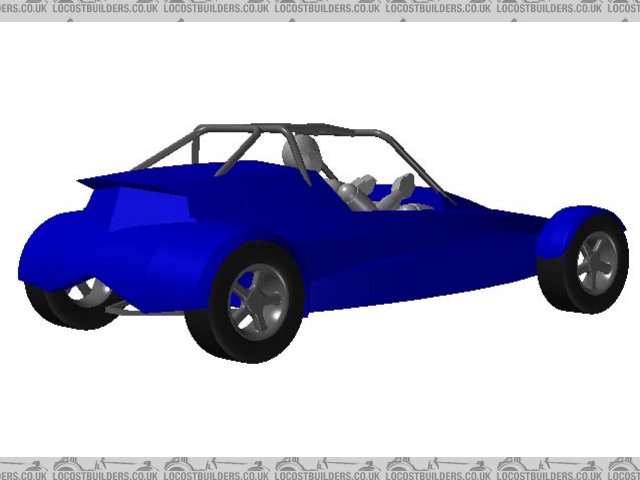Select the gray rear suspension arm

pyautogui.click(x=150, y=312)
